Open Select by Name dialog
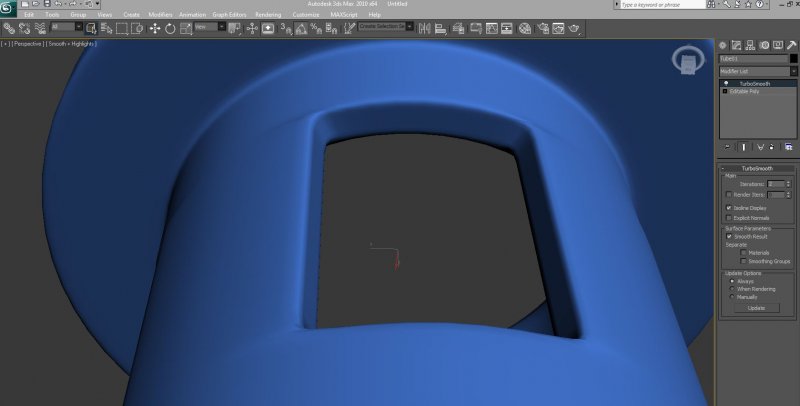This screenshot has height=406, width=800. (107, 29)
